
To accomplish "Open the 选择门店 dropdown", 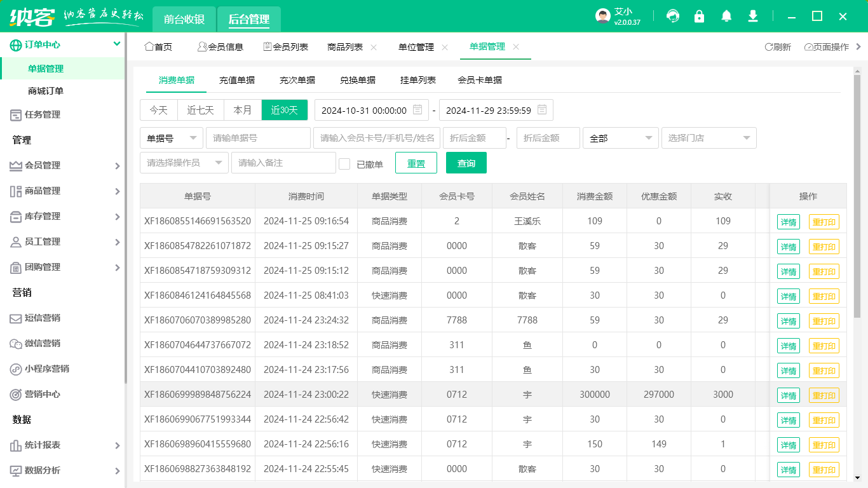I will tap(709, 138).
